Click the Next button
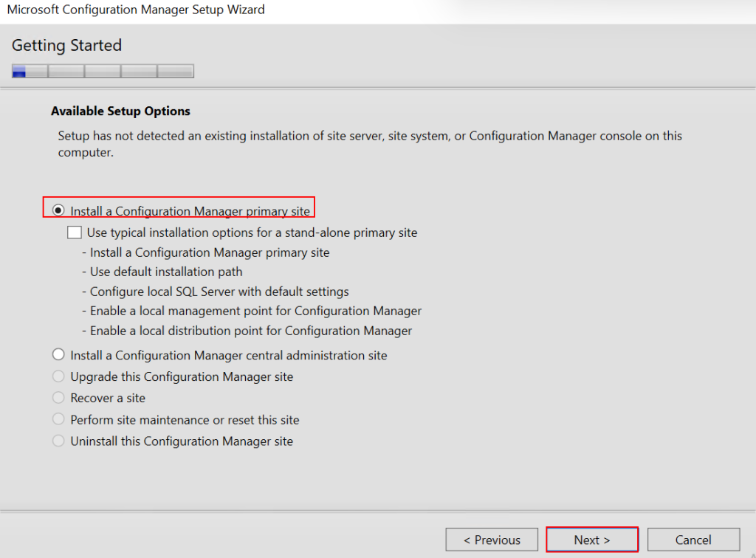This screenshot has height=558, width=756. tap(591, 540)
